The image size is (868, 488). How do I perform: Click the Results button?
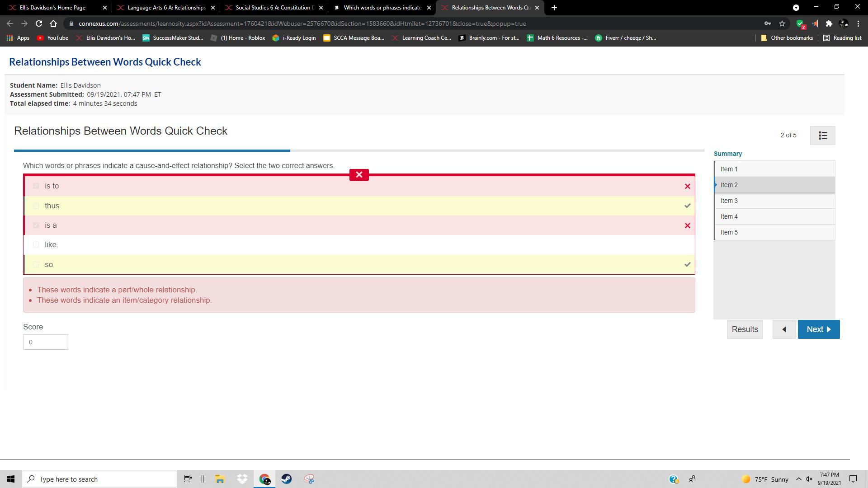coord(745,329)
